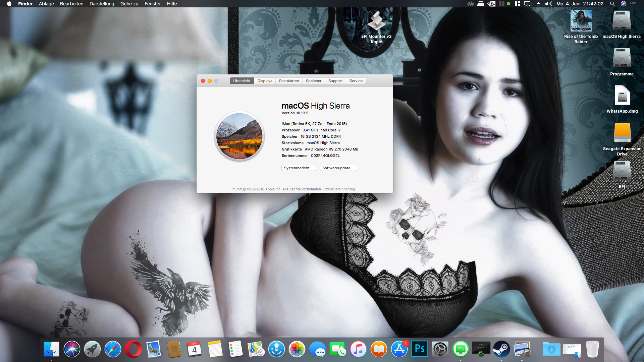Launch Photoshop from the dock

(420, 349)
